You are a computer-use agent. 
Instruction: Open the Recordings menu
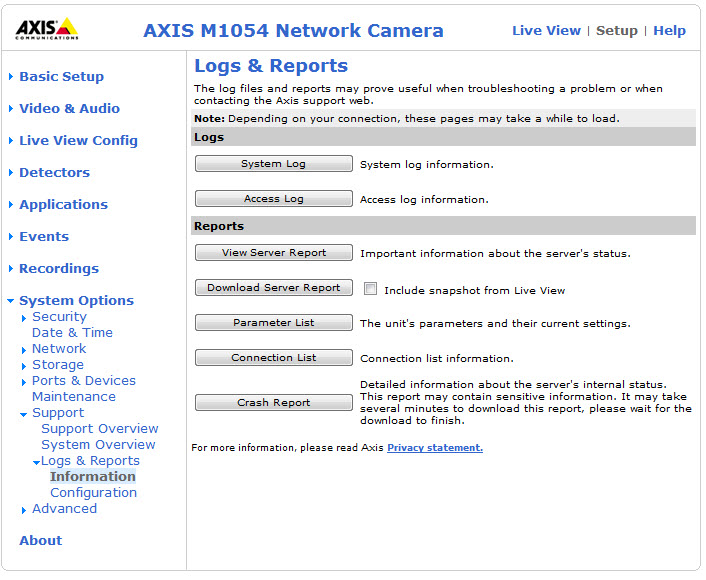coord(59,269)
